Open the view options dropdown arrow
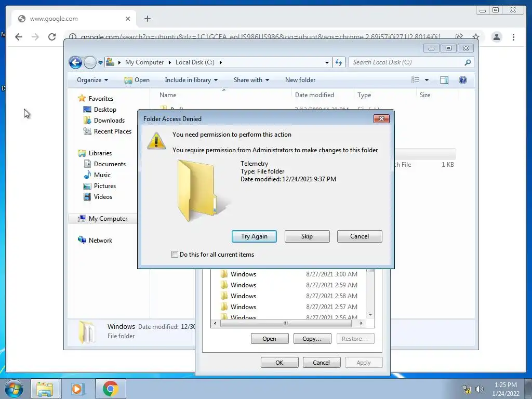 427,80
